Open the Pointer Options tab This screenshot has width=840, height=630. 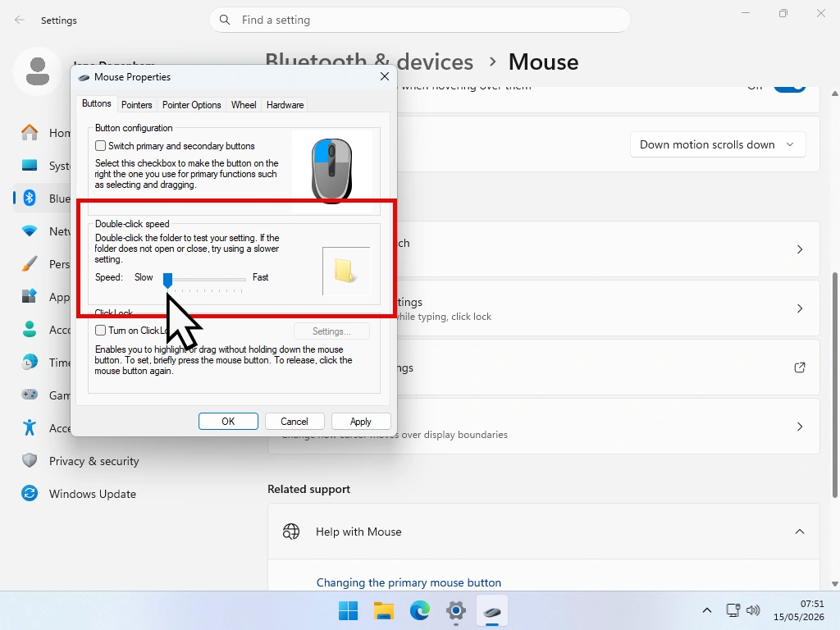tap(192, 105)
